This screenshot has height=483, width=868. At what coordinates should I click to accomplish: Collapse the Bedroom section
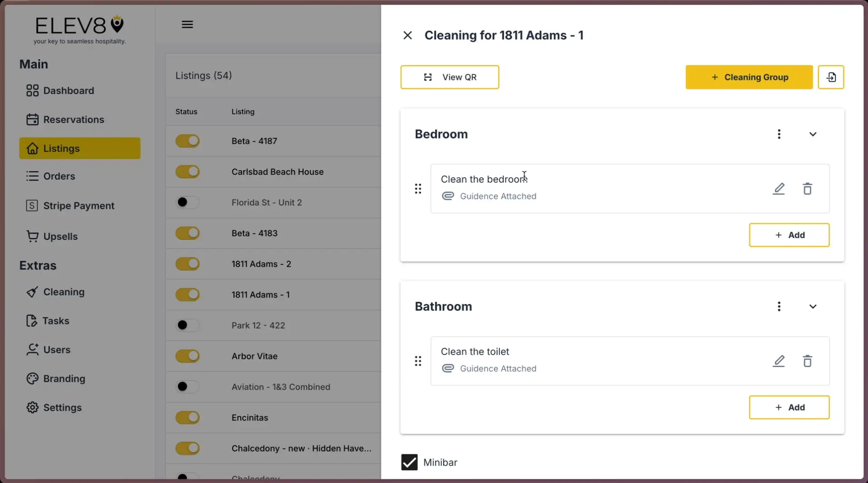point(812,134)
